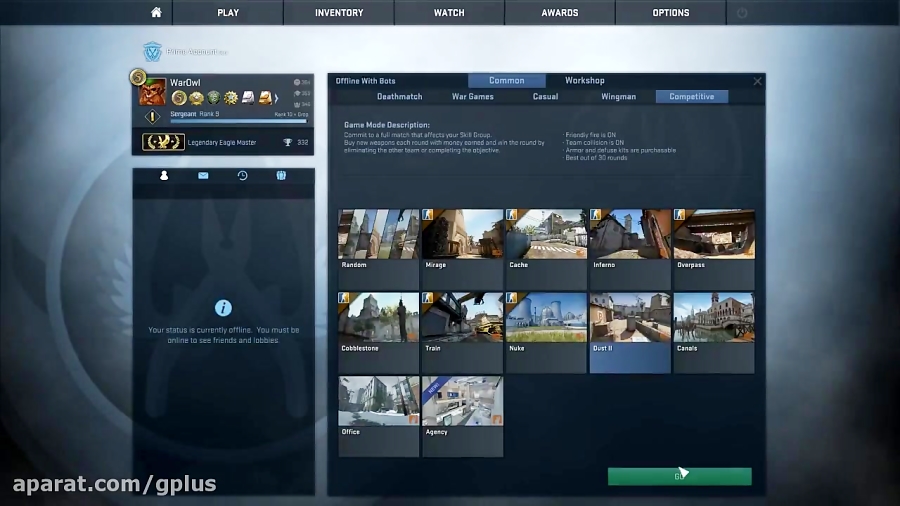900x506 pixels.
Task: Choose the Mirage map
Action: pyautogui.click(x=462, y=250)
